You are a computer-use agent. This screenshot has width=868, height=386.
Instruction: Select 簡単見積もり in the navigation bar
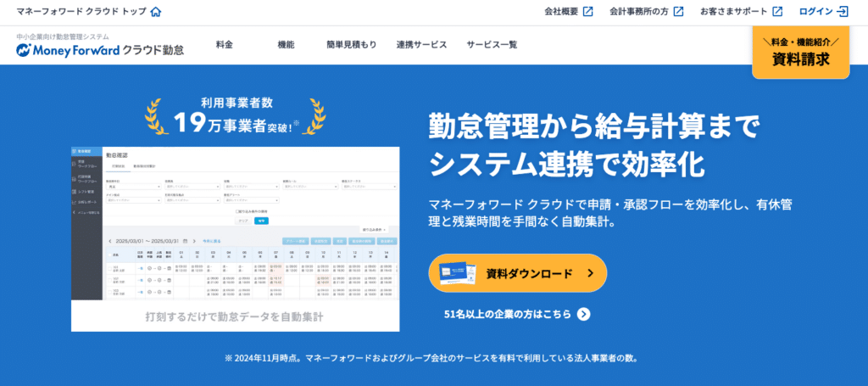pos(352,45)
